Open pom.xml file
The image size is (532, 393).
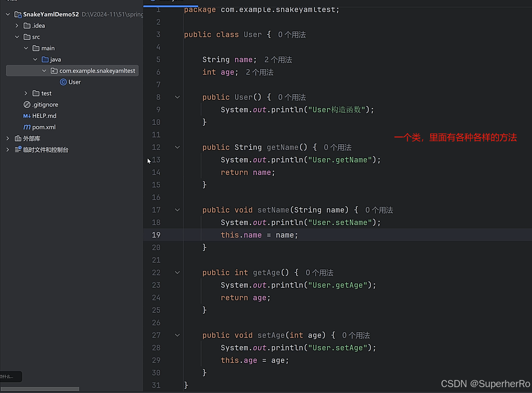(44, 127)
